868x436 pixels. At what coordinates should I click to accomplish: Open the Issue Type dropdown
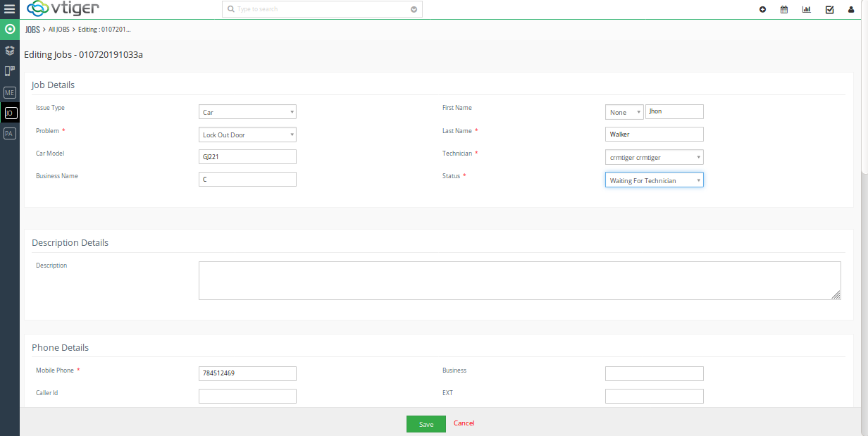(x=247, y=112)
